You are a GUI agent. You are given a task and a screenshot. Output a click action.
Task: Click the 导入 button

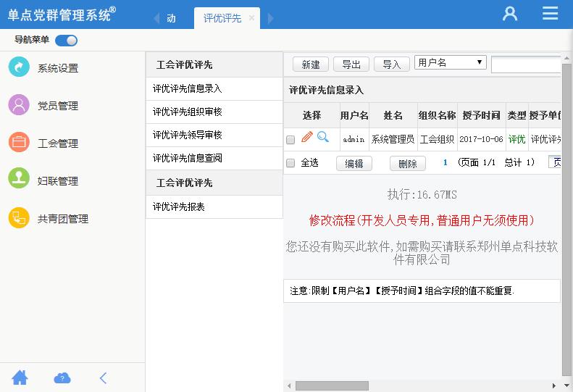(x=392, y=64)
